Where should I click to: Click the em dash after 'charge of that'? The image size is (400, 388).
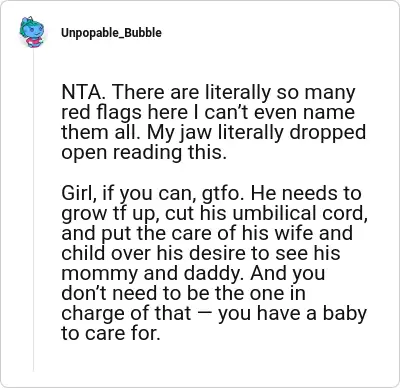205,314
